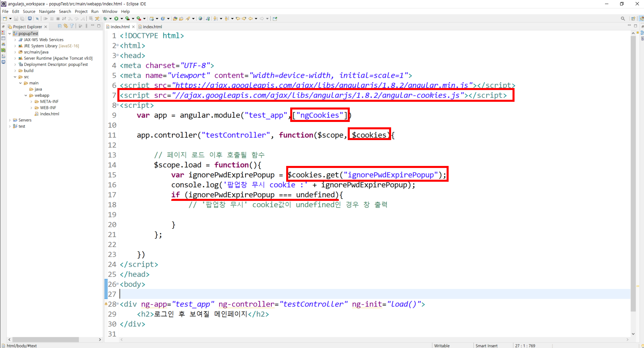This screenshot has height=348, width=644.
Task: Go to the Last Edit Location icon
Action: coord(238,18)
